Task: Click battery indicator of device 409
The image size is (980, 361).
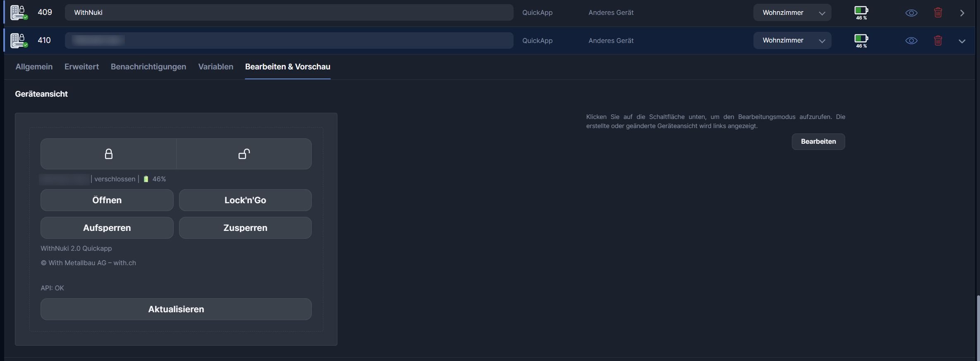Action: pyautogui.click(x=861, y=12)
